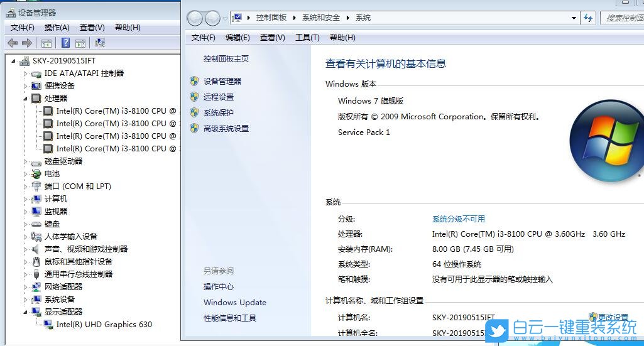Click Refresh button beside address bar
Viewport: 644px width, 346px height.
click(x=588, y=18)
